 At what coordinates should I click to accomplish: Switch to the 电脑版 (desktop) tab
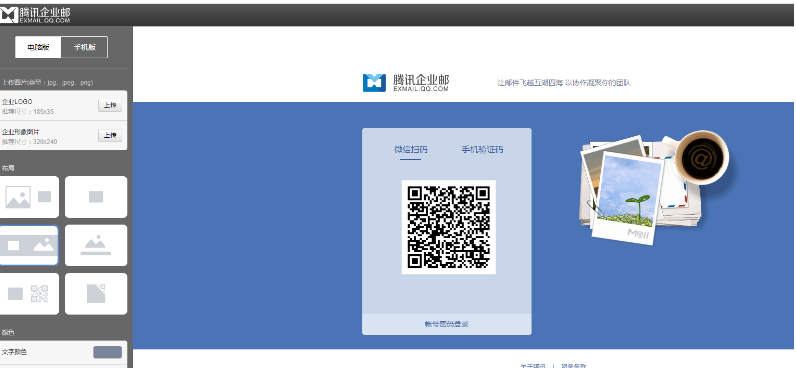coord(38,47)
